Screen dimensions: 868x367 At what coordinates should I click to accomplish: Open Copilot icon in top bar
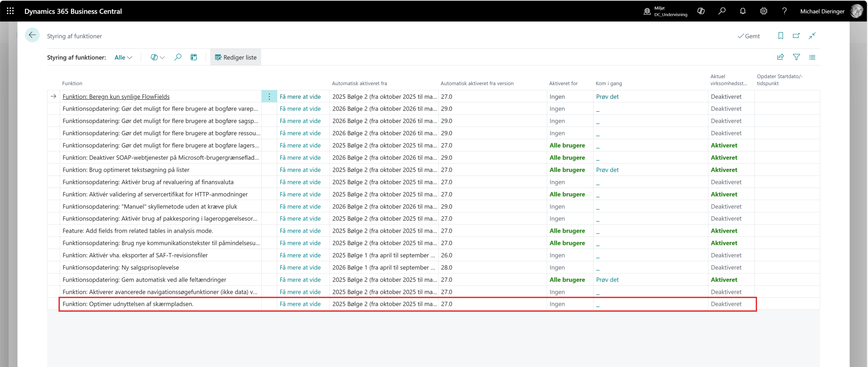point(701,11)
